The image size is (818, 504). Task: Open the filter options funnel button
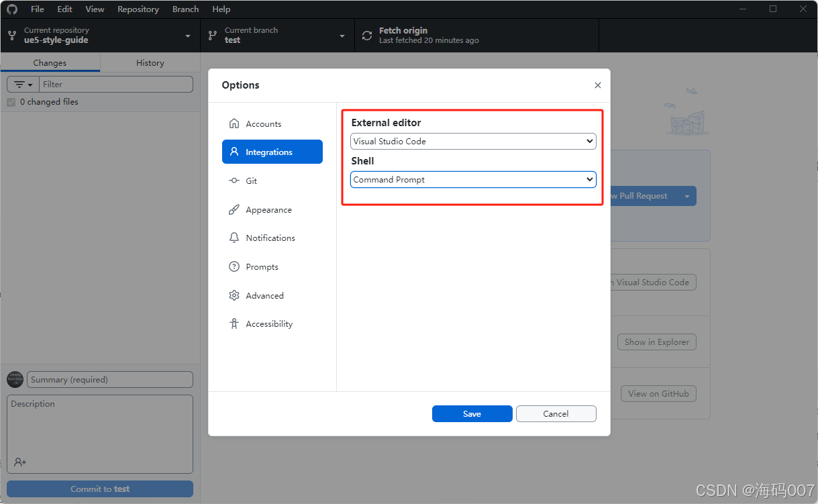[23, 85]
